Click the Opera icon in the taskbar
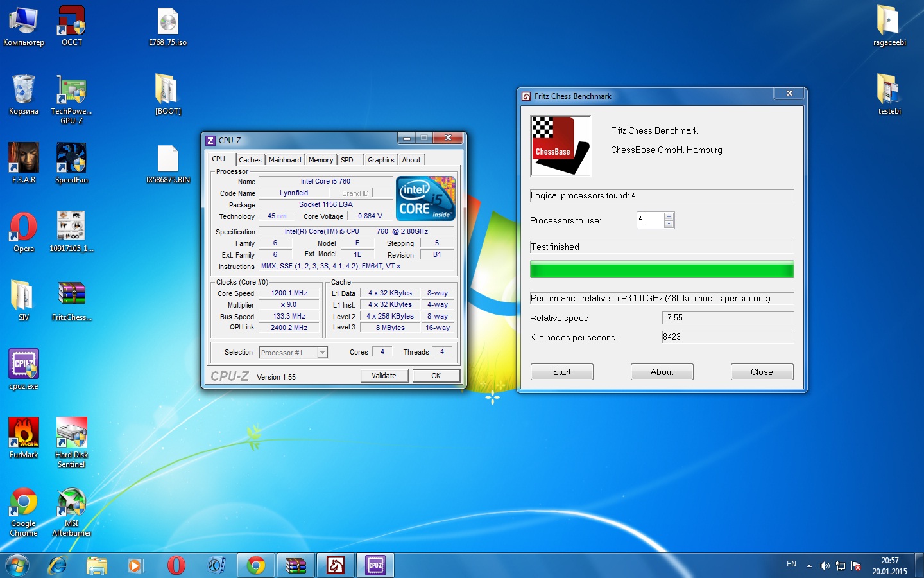 [176, 565]
